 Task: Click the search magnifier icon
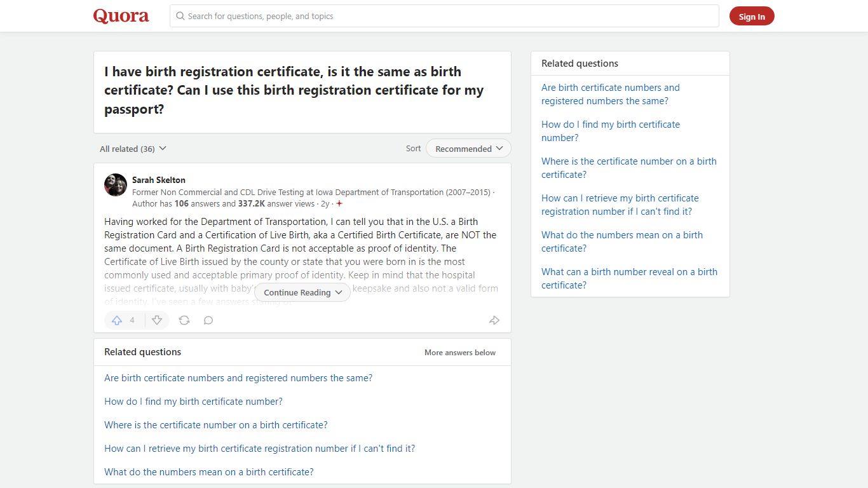point(180,16)
